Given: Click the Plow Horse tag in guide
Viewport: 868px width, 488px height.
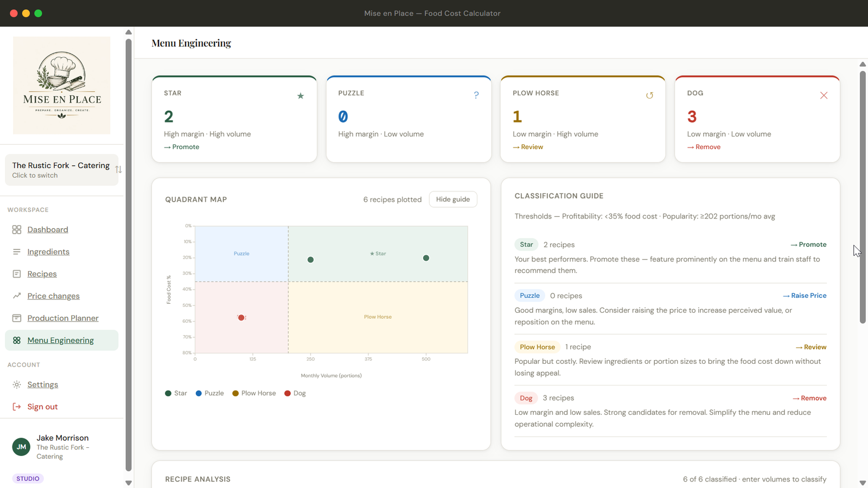Looking at the screenshot, I should pos(538,347).
